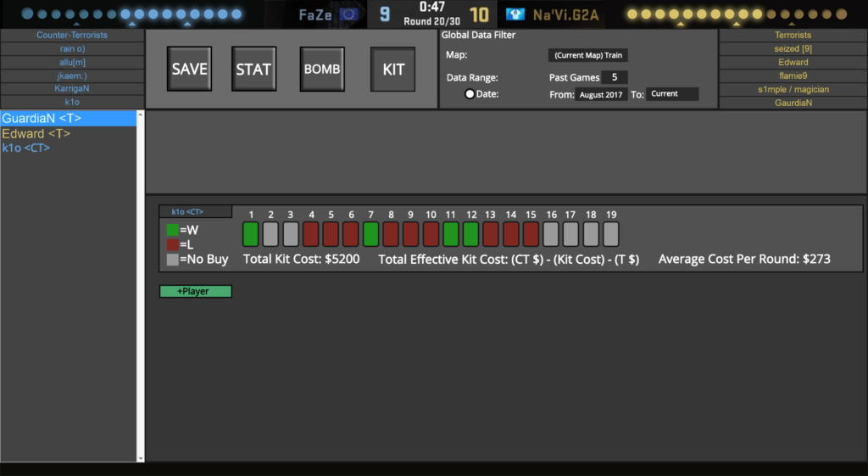Click the player list scrollbar down arrow

pyautogui.click(x=141, y=458)
